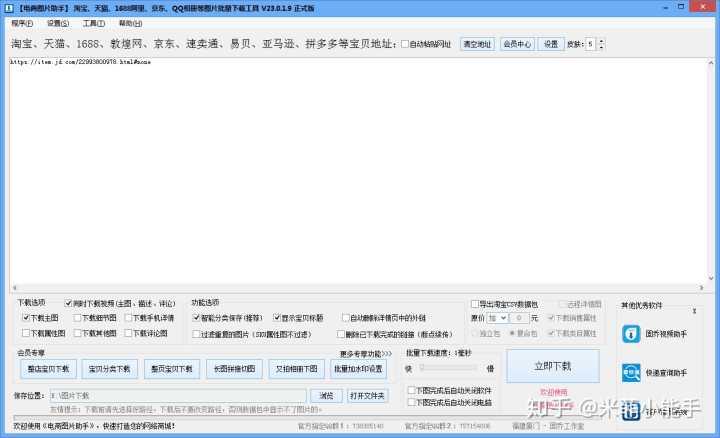Open the 设置 menu in the menu bar
The image size is (720, 438).
click(x=58, y=23)
